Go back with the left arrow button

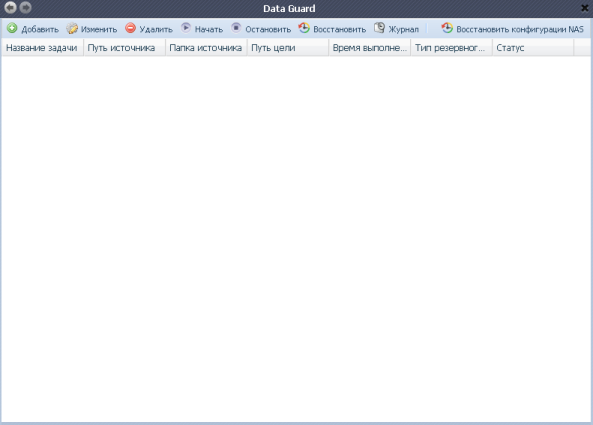(11, 8)
